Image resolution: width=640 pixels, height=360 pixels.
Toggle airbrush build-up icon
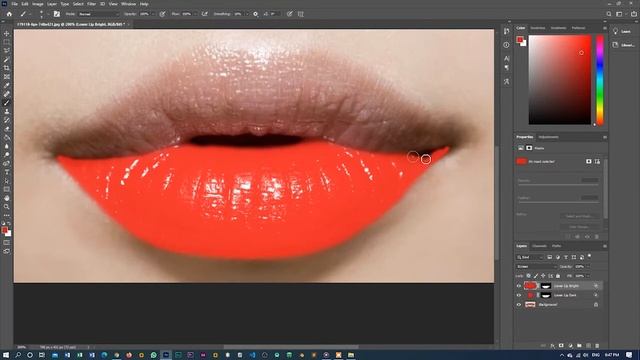coord(204,14)
